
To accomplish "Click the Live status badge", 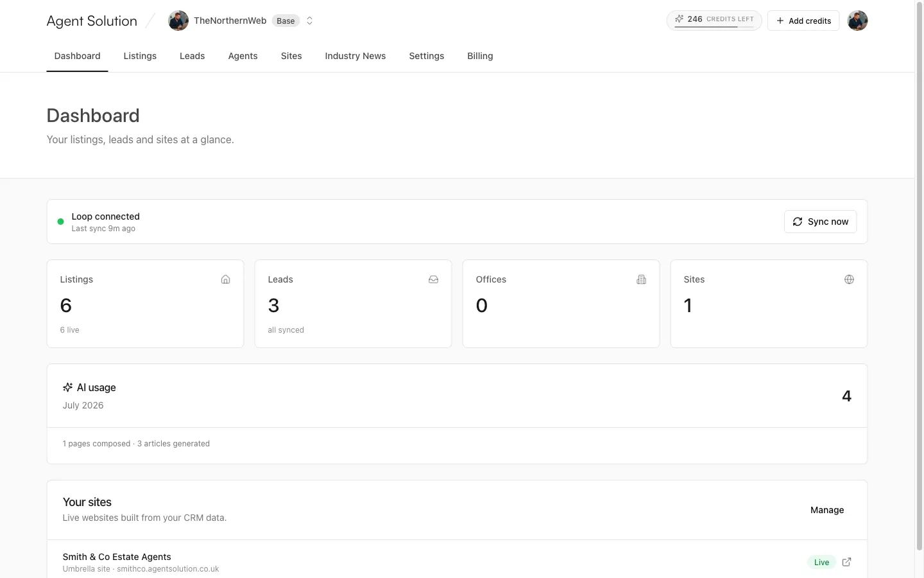I will 821,562.
